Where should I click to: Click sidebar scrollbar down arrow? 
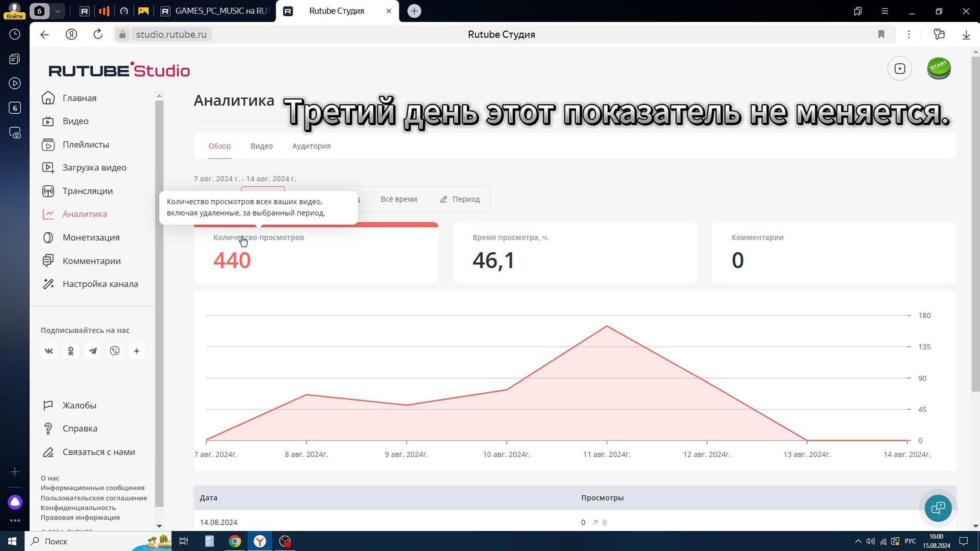159,526
